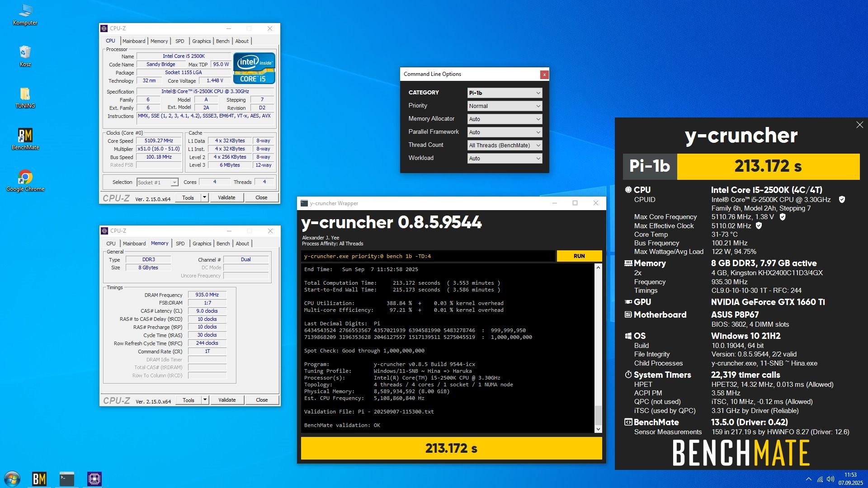Open BenchMate desktop shortcut icon
Viewport: 868px width, 488px height.
(x=25, y=136)
